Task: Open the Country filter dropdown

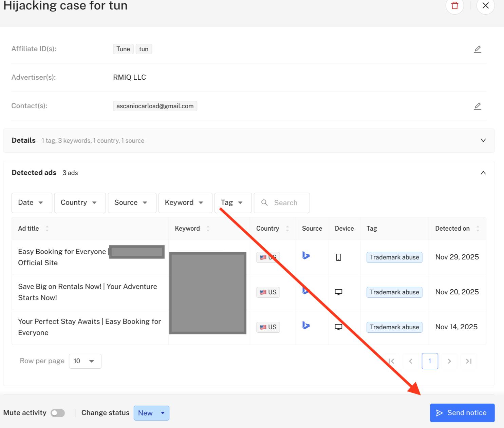Action: (x=80, y=203)
